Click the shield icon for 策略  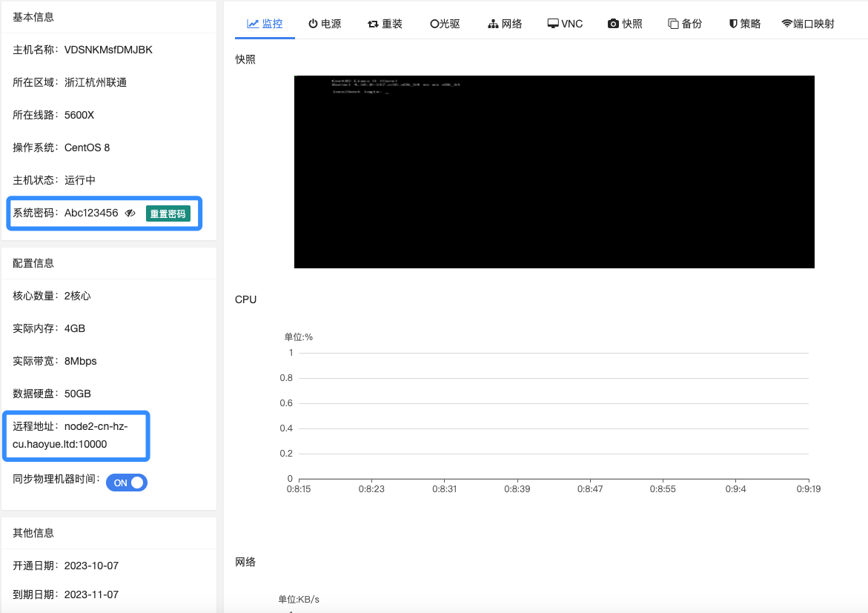click(x=733, y=24)
